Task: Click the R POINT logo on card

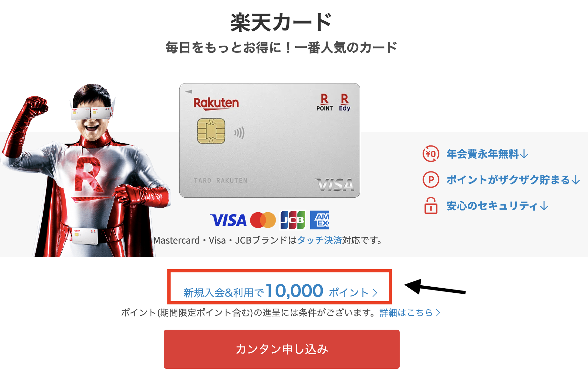Action: click(x=324, y=103)
